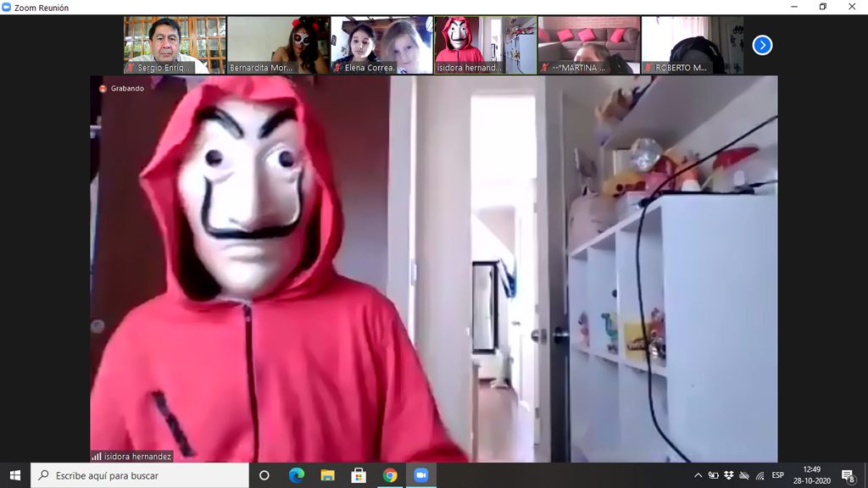
Task: Select the Sergio Enrique participant thumbnail
Action: 175,45
